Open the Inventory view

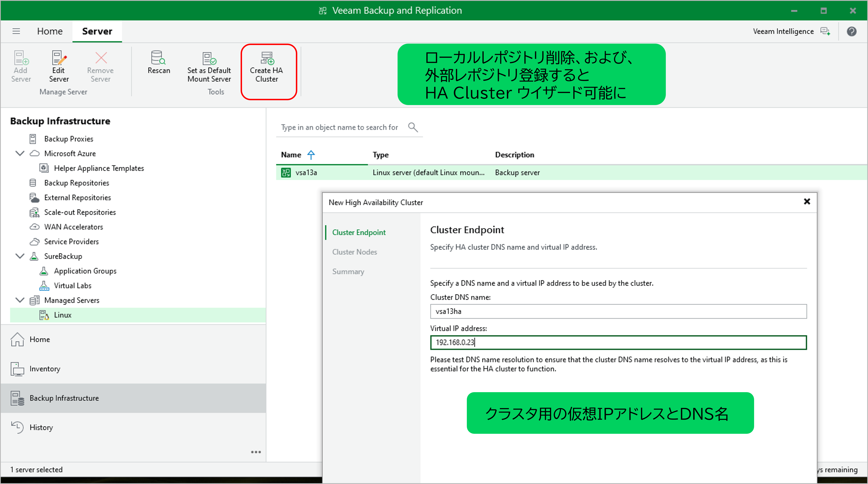44,369
